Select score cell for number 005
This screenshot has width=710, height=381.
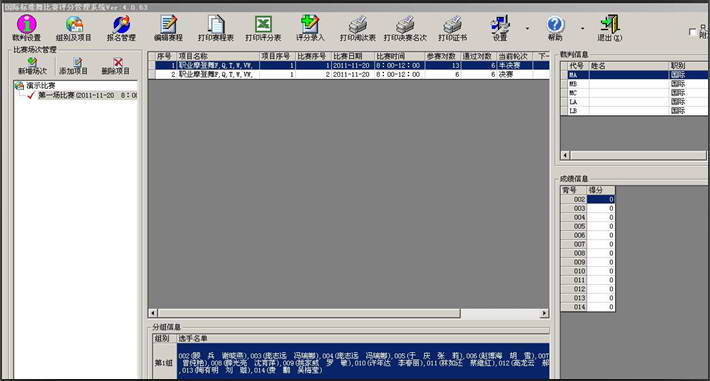pyautogui.click(x=601, y=226)
